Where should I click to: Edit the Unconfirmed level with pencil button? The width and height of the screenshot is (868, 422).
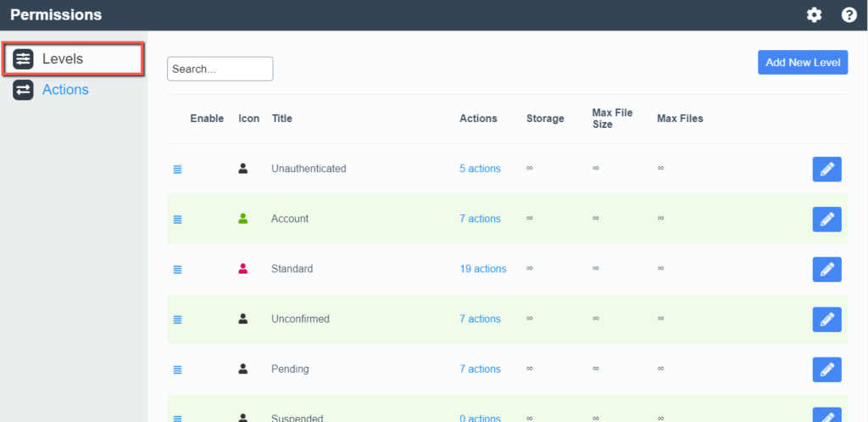coord(827,319)
